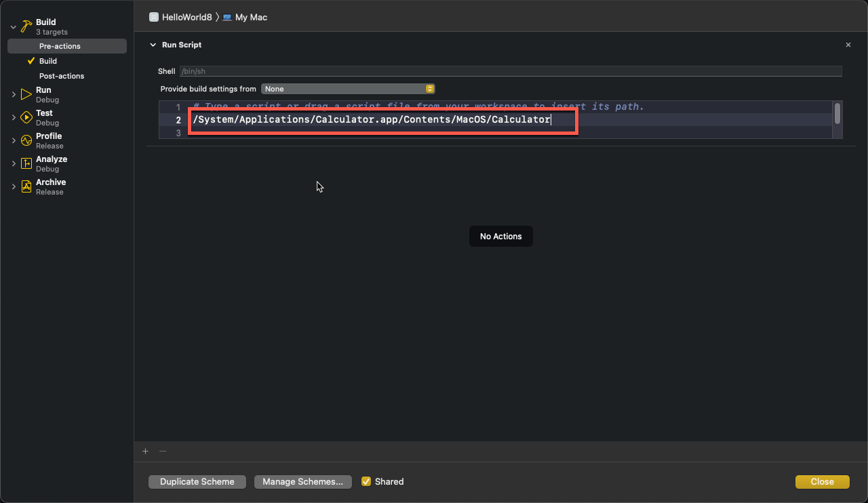
Task: Click the script editor scrollbar
Action: [838, 113]
